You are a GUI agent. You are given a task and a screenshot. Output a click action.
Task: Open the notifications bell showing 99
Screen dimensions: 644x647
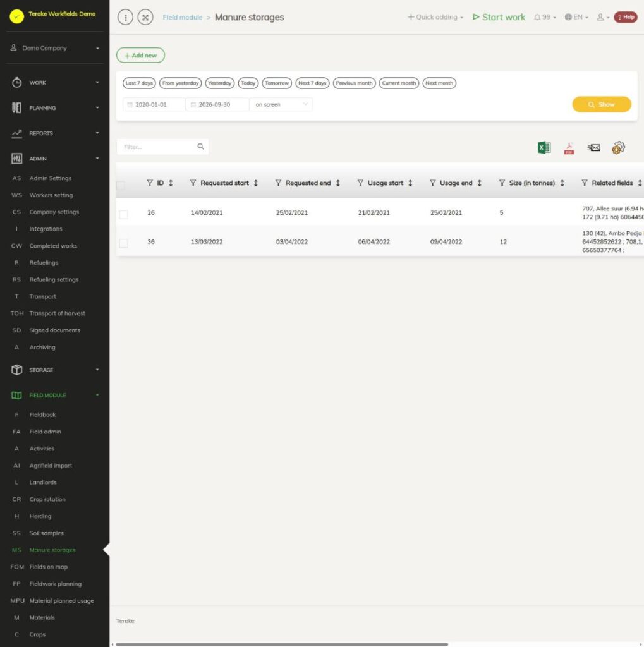[x=545, y=17]
